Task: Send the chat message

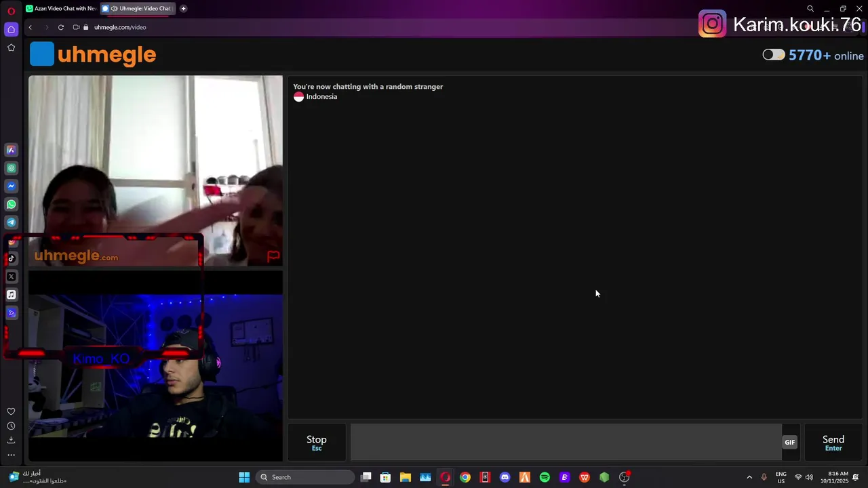Action: 833,443
